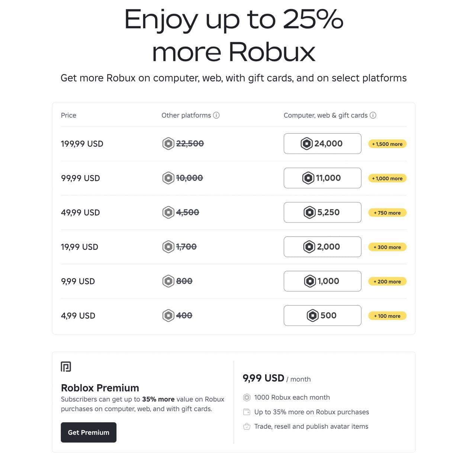The height and width of the screenshot is (457, 476).
Task: Click the 199,99 USD price label
Action: tap(82, 144)
